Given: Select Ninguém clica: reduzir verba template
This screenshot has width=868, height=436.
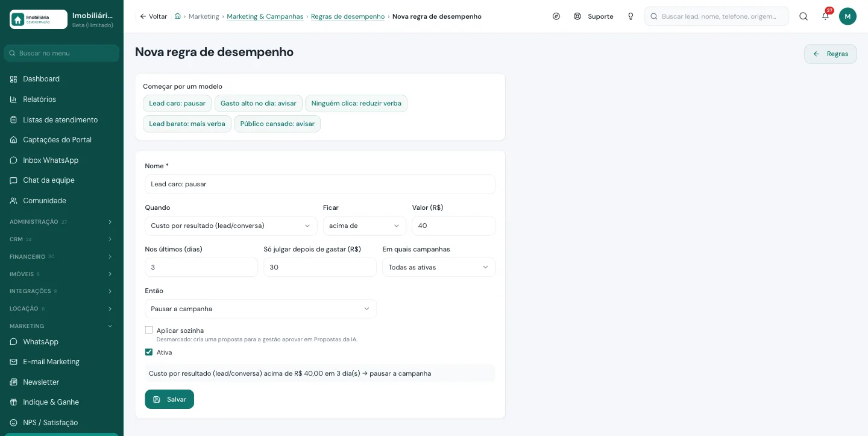Looking at the screenshot, I should pos(356,103).
